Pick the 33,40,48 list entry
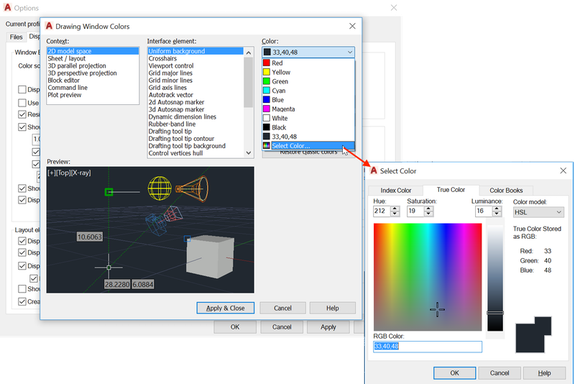The width and height of the screenshot is (575, 384). pos(308,136)
